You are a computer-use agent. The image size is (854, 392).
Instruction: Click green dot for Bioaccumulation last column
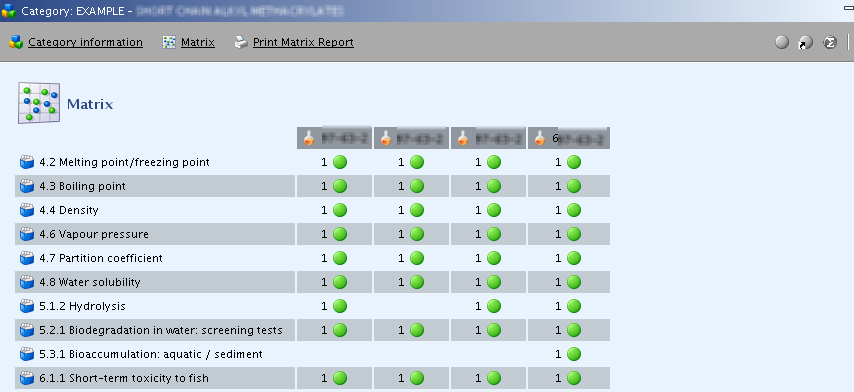(x=574, y=354)
